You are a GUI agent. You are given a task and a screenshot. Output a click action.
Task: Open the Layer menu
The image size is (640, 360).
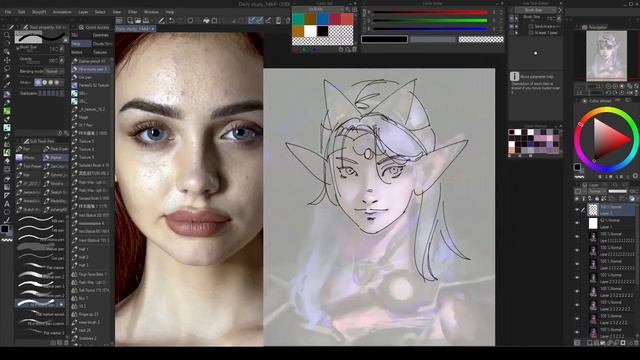click(x=83, y=12)
